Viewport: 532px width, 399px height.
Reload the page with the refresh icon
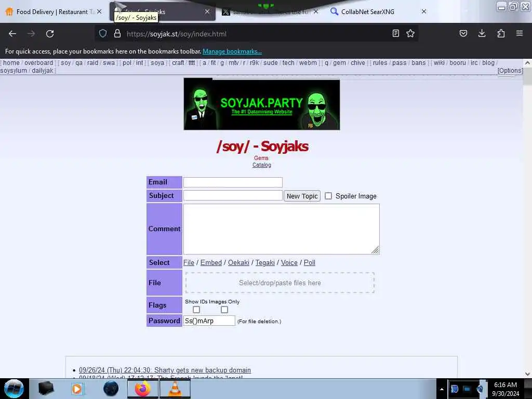[x=50, y=34]
